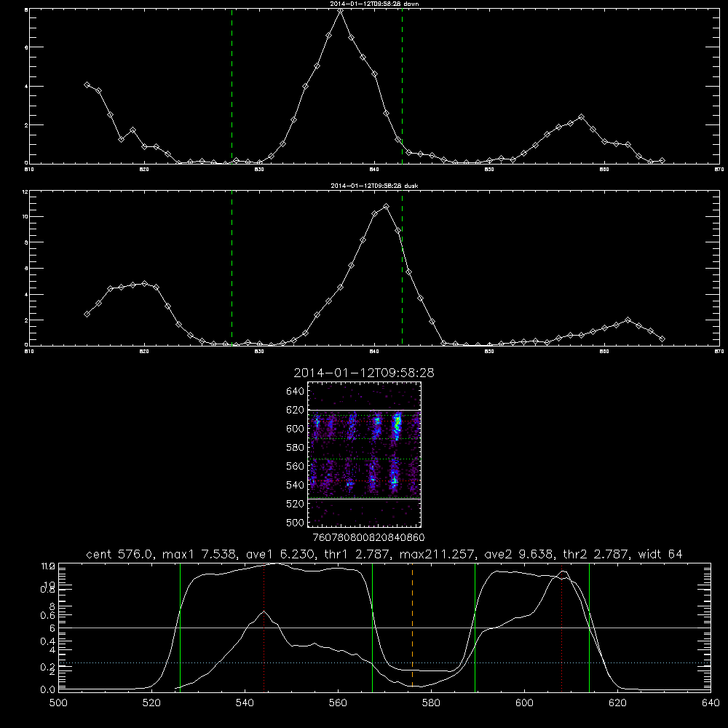Click the "860" x-axis label under the top plot
The image size is (728, 728).
click(604, 170)
